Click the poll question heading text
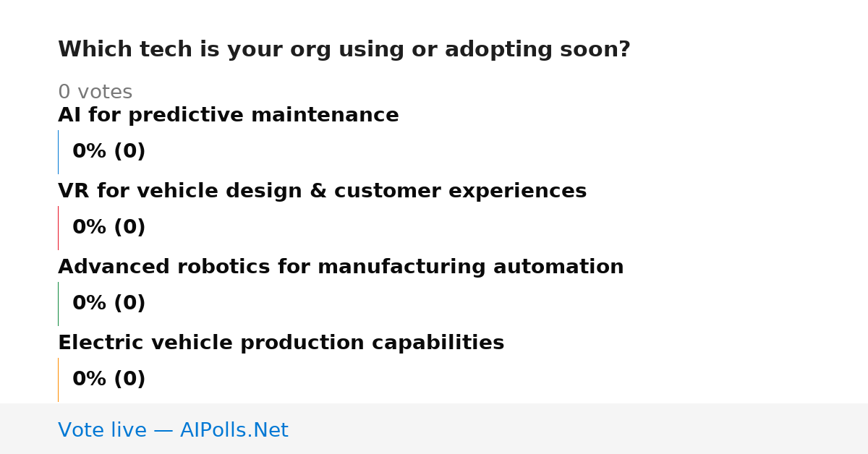Viewport: 868px width, 454px height. click(x=344, y=50)
